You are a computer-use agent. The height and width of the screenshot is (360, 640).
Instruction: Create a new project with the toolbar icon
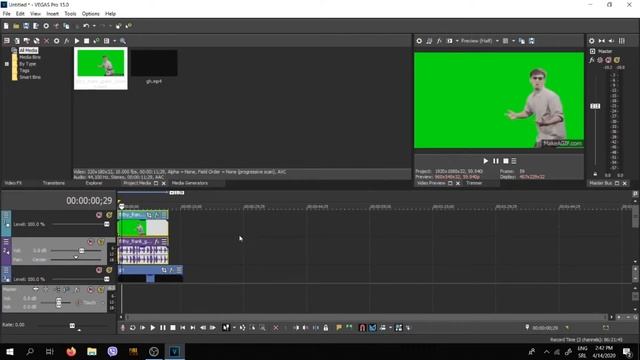pyautogui.click(x=6, y=26)
